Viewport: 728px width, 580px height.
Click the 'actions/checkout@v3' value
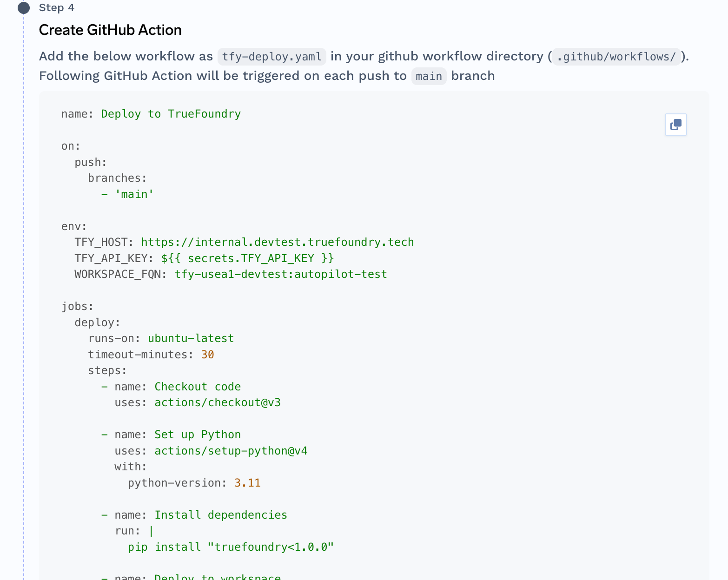pos(218,402)
